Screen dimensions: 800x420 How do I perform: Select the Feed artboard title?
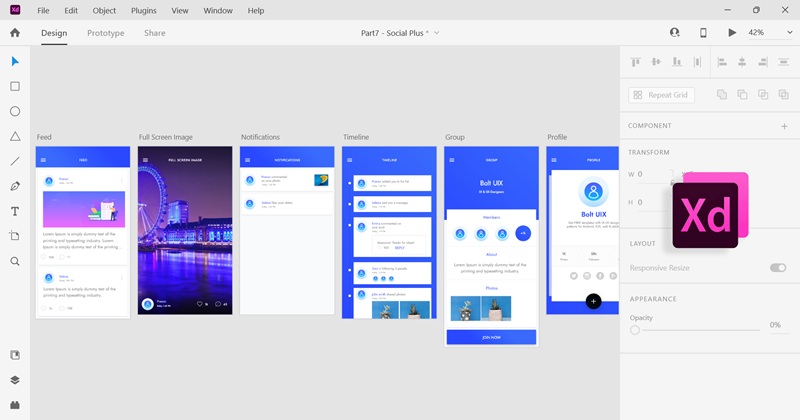coord(44,137)
